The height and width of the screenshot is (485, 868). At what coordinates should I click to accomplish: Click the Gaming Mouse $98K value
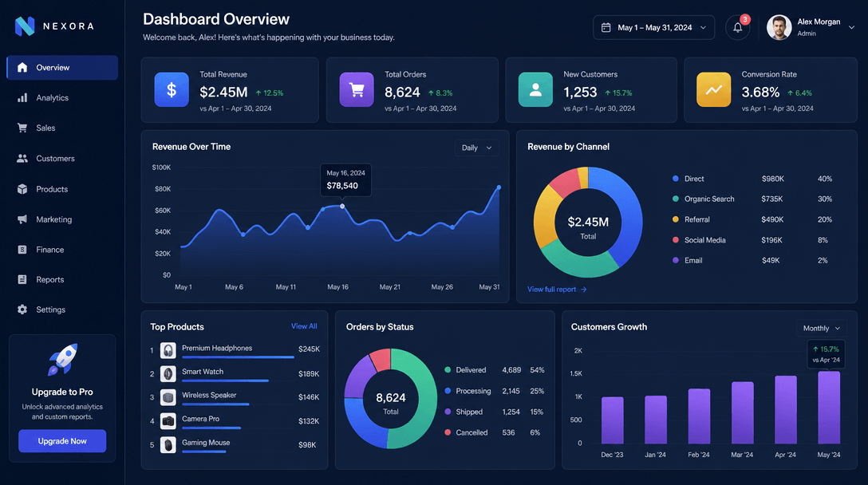pos(307,445)
